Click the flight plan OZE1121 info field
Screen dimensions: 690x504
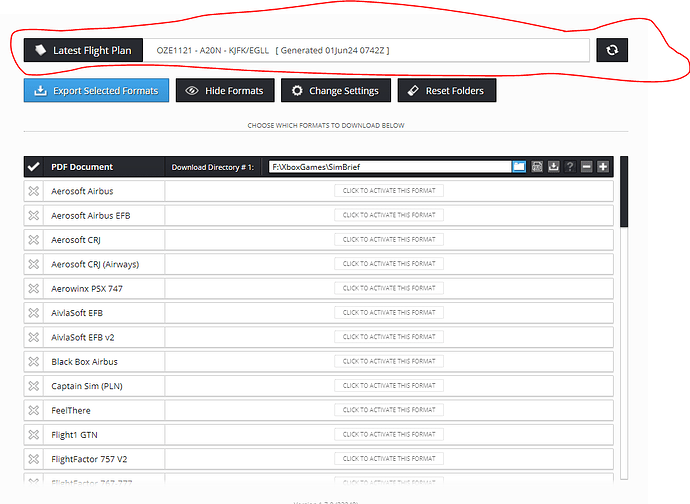click(366, 50)
